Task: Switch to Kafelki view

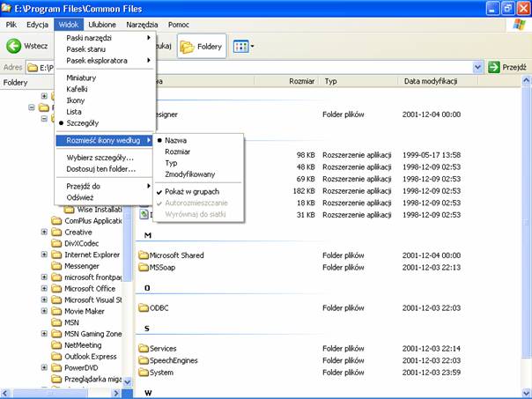Action: click(x=106, y=89)
